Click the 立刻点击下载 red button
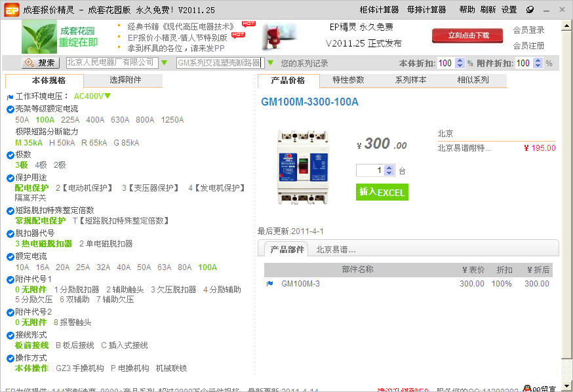This screenshot has height=392, width=573. [467, 35]
